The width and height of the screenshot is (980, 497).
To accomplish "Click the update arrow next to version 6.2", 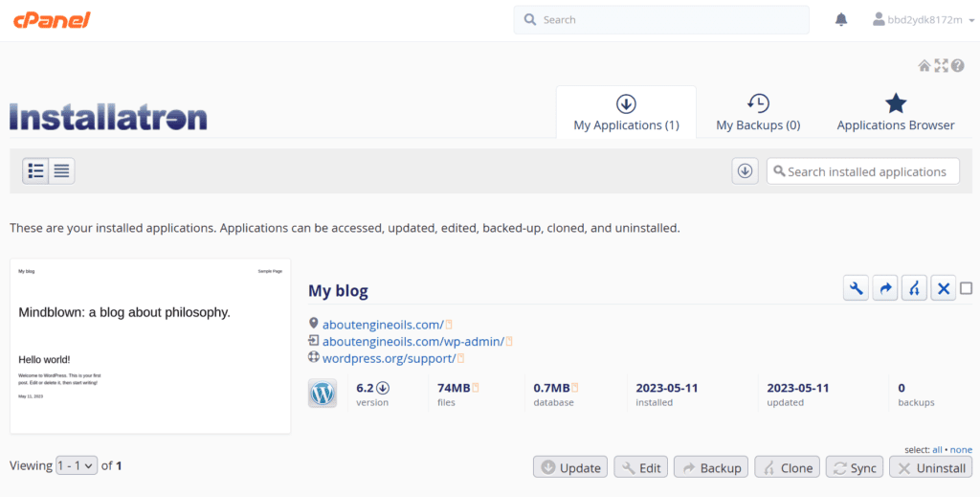I will pos(383,388).
